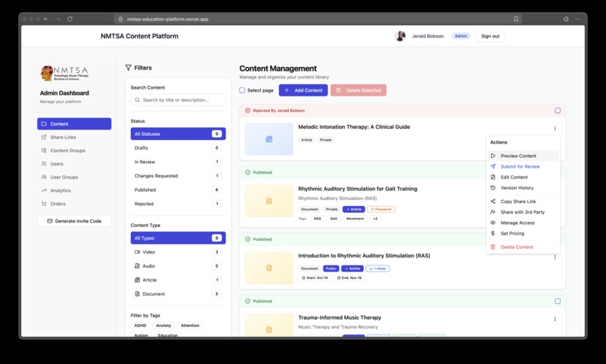Select All Statuses filter

click(178, 134)
